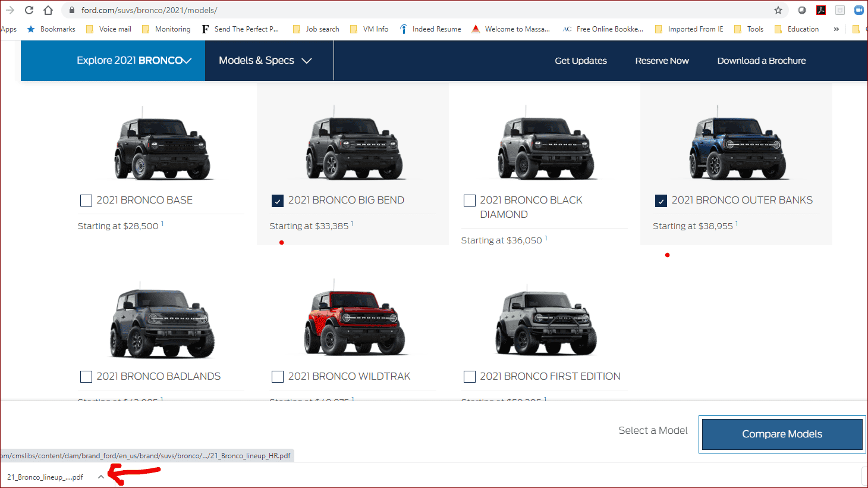Select Reserve Now in the navigation bar
This screenshot has height=488, width=868.
pos(662,61)
